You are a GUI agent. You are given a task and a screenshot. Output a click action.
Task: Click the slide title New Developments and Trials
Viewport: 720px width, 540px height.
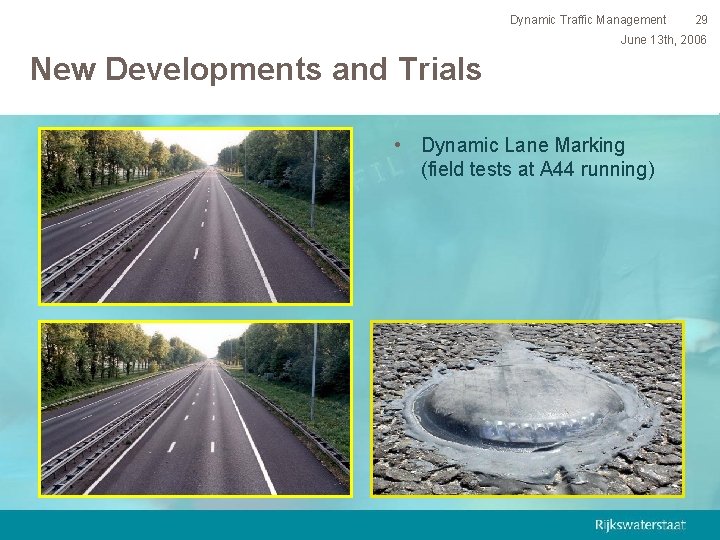point(256,69)
